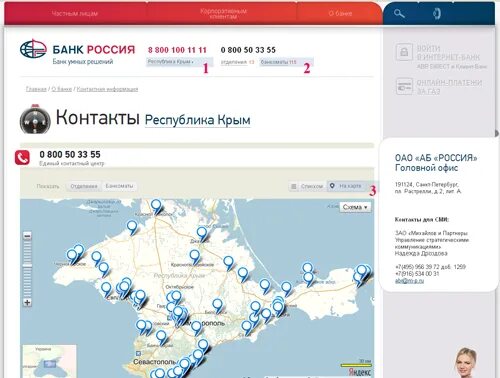Open the search magnifier icon
Image resolution: width=500 pixels, height=378 pixels.
pos(399,14)
